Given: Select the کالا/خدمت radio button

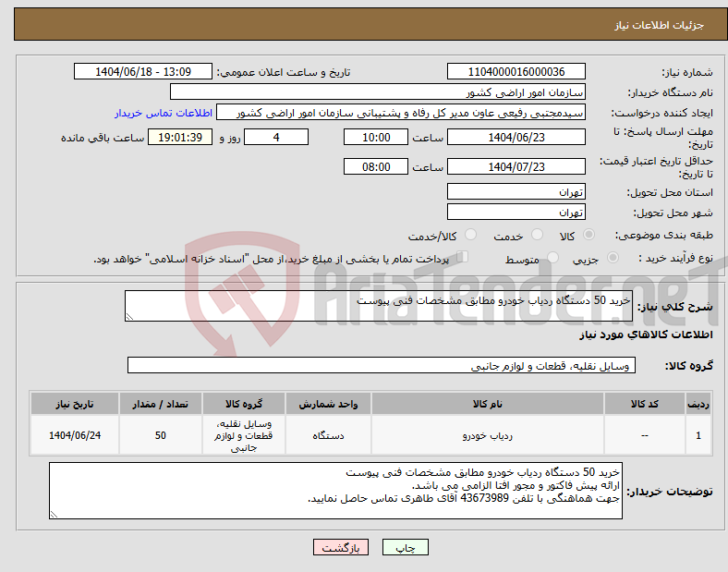Looking at the screenshot, I should coord(470,235).
